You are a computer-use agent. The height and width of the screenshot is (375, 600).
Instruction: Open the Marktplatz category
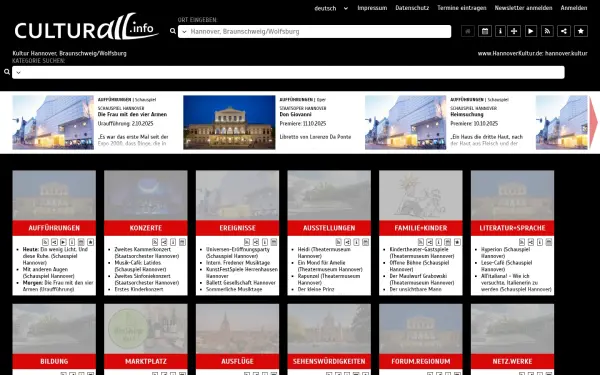(x=146, y=361)
